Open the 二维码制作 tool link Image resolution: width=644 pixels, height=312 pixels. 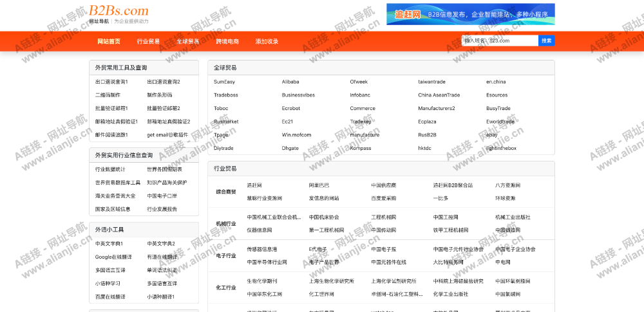[x=108, y=95]
